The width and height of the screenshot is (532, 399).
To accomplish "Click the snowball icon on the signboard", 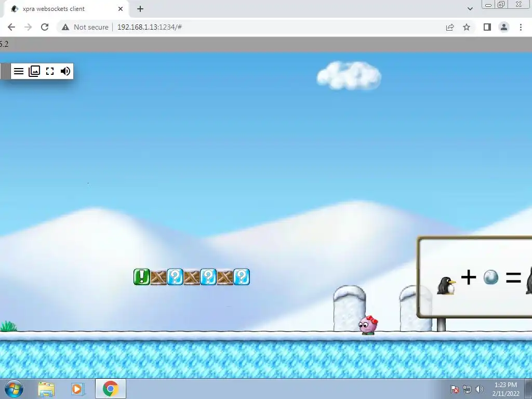I will pos(490,277).
